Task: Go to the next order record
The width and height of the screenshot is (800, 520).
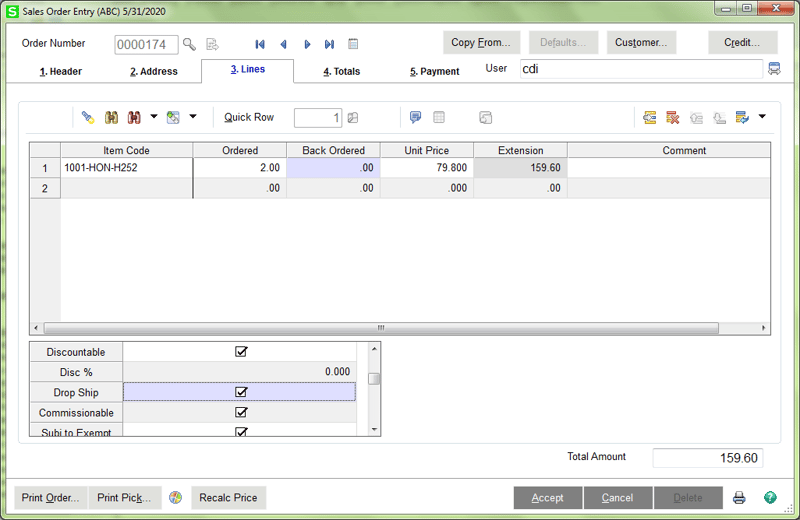Action: [307, 44]
